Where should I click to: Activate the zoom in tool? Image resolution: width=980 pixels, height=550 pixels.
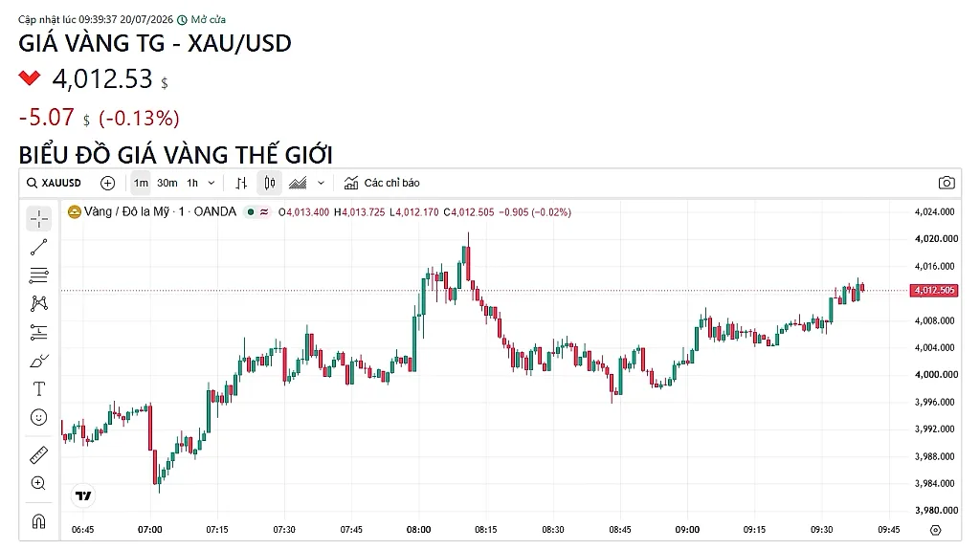click(38, 483)
